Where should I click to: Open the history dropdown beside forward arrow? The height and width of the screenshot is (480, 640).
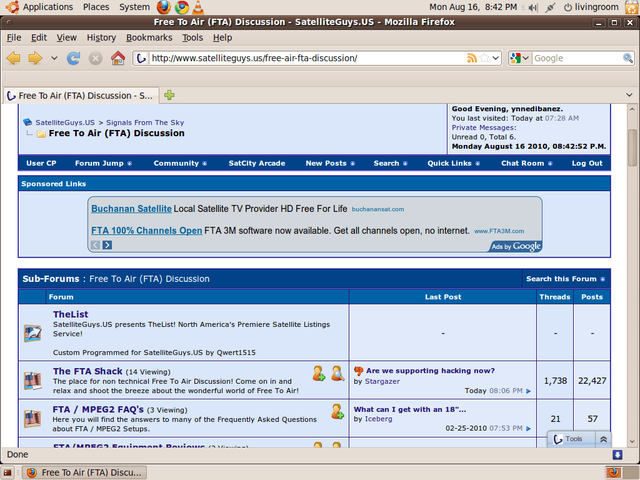tap(54, 58)
